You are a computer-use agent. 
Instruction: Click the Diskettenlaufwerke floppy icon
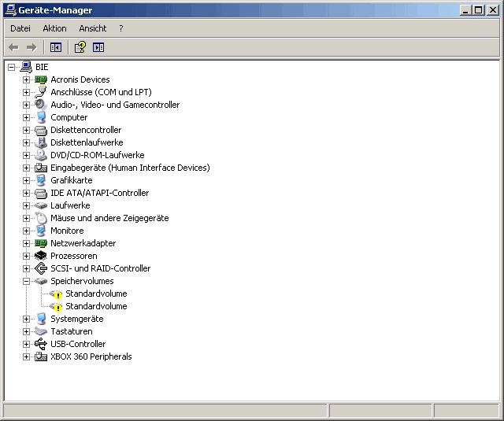point(41,142)
